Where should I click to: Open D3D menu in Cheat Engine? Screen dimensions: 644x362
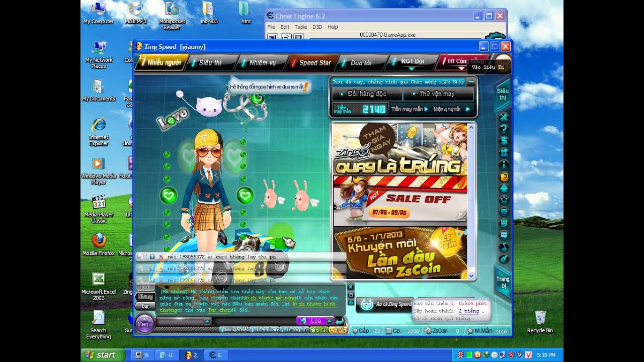tap(317, 27)
